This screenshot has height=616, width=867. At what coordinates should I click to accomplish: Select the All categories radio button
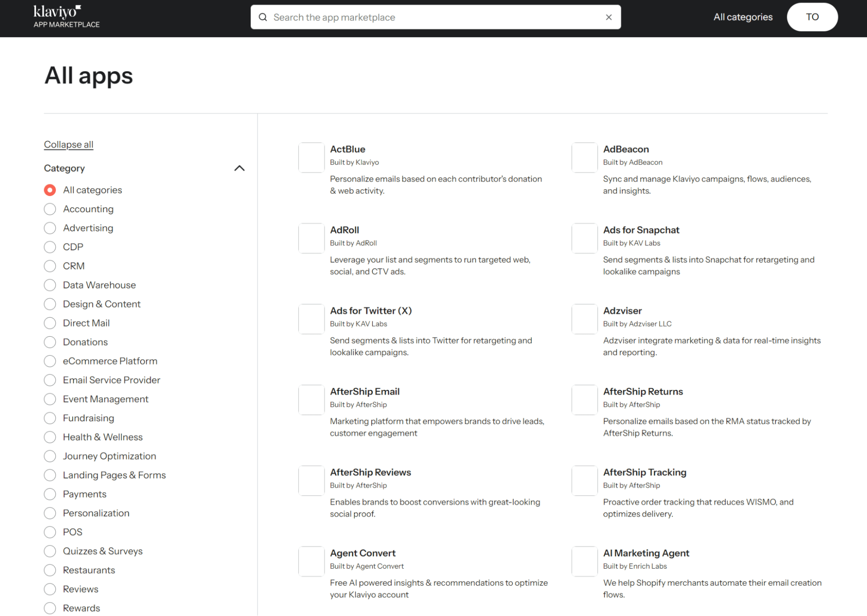click(50, 190)
